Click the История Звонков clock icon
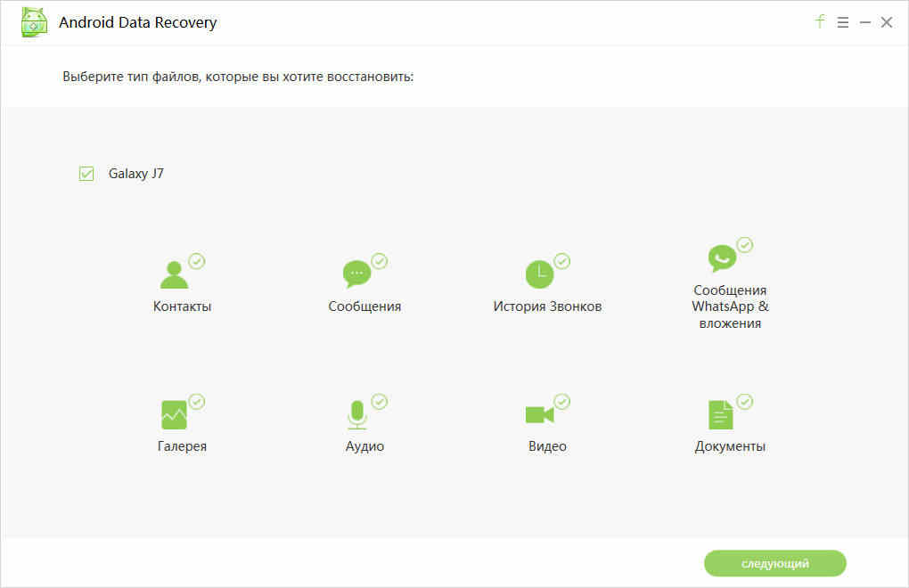909x588 pixels. click(x=539, y=274)
